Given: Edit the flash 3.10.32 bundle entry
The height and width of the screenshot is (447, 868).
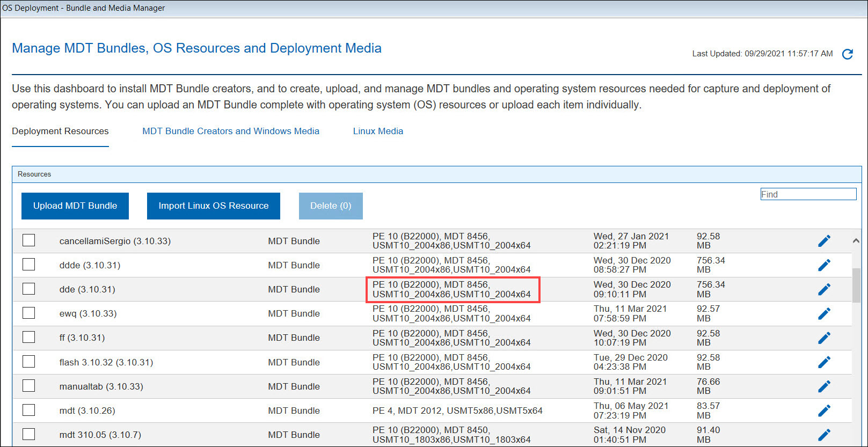Looking at the screenshot, I should [x=824, y=362].
